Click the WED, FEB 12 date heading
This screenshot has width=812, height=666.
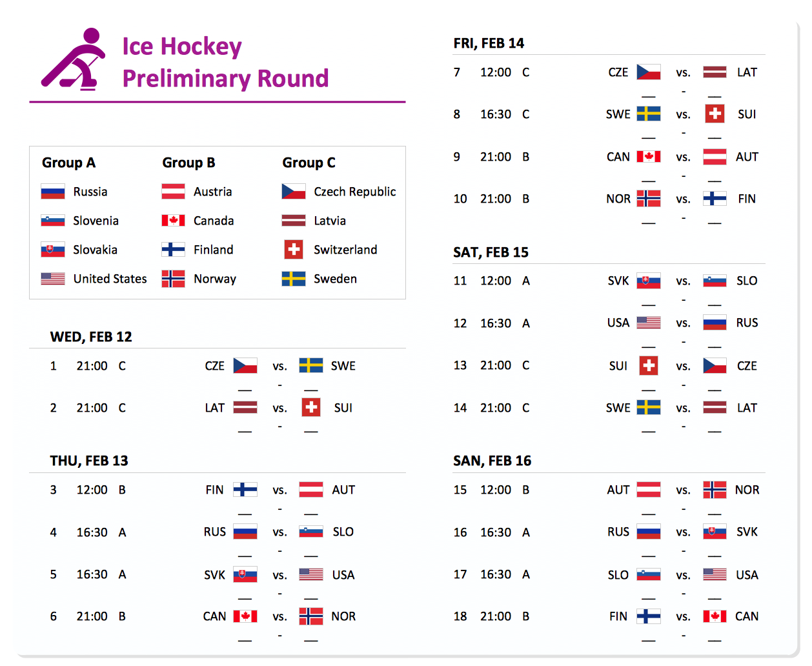point(91,337)
